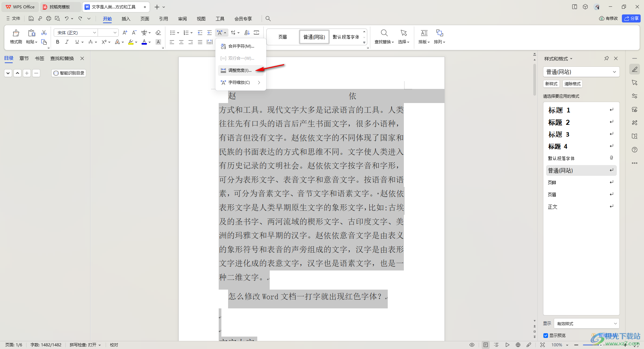Click the font color blue swatch button
Image resolution: width=644 pixels, height=349 pixels.
(x=144, y=42)
